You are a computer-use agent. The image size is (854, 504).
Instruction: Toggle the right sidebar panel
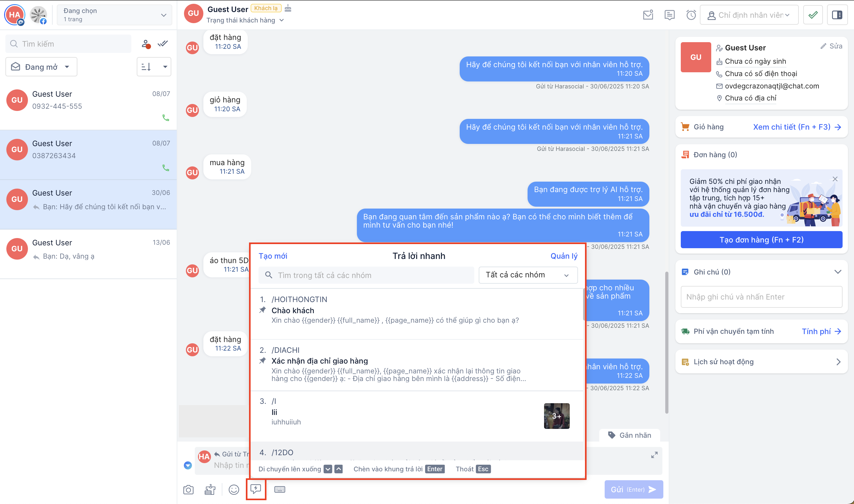pos(837,15)
